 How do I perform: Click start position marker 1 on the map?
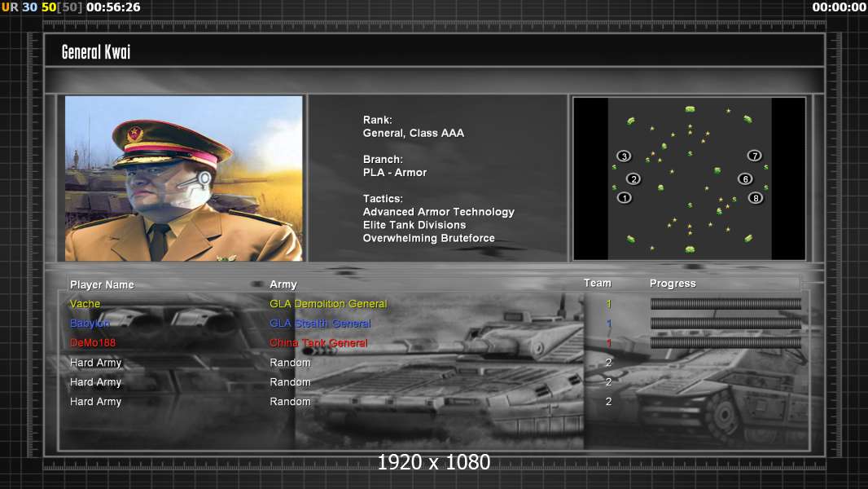pyautogui.click(x=624, y=198)
